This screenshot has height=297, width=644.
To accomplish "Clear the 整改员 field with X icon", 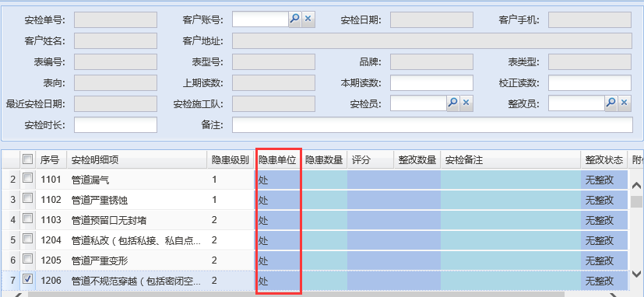I will (x=625, y=103).
